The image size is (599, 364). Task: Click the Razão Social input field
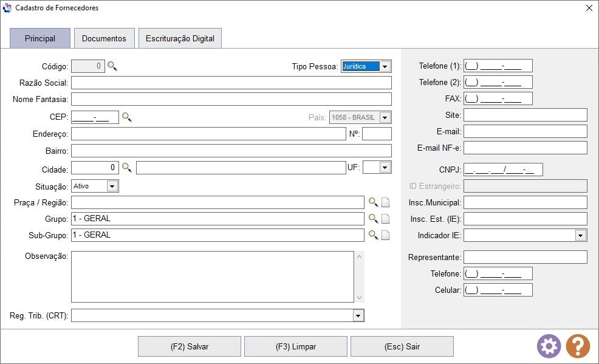(x=231, y=83)
